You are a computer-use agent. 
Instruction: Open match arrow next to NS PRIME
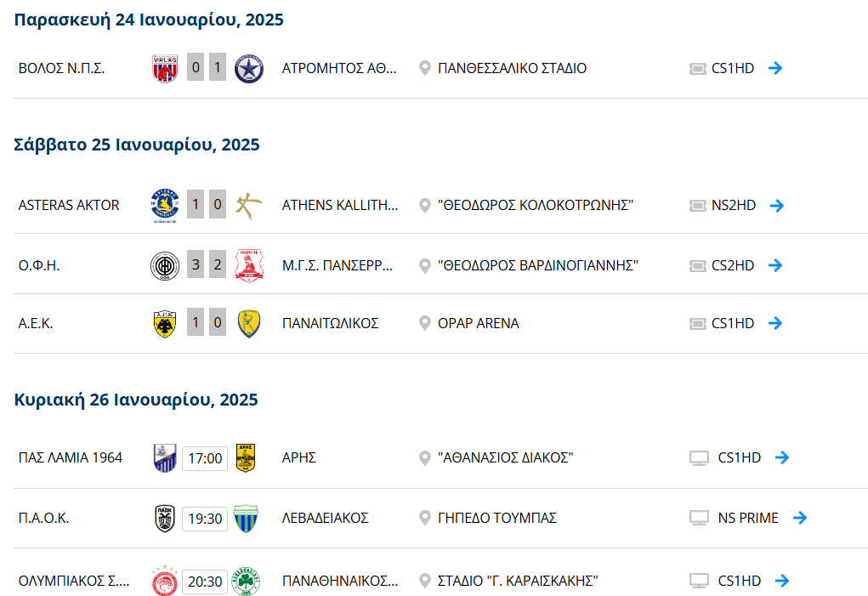point(800,518)
